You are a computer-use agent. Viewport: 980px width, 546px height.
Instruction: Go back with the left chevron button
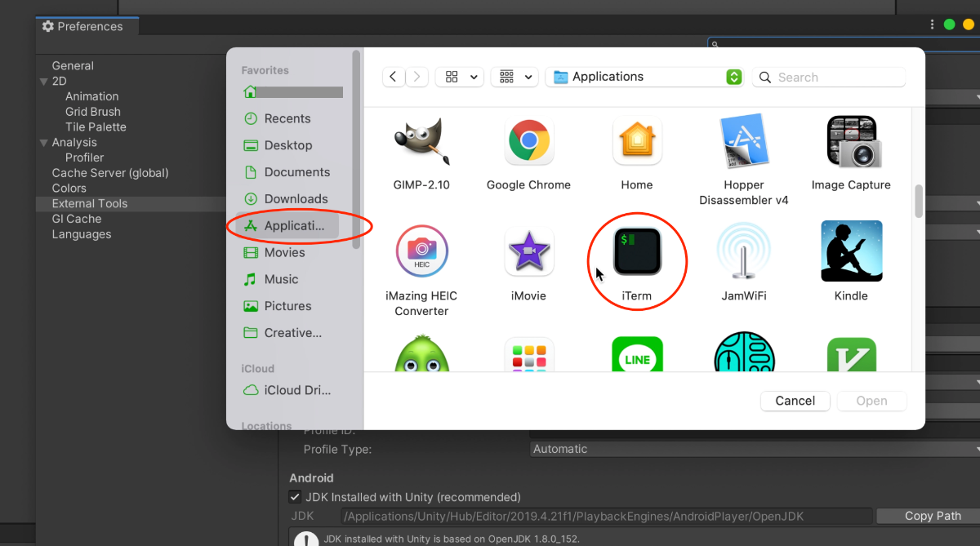click(394, 77)
